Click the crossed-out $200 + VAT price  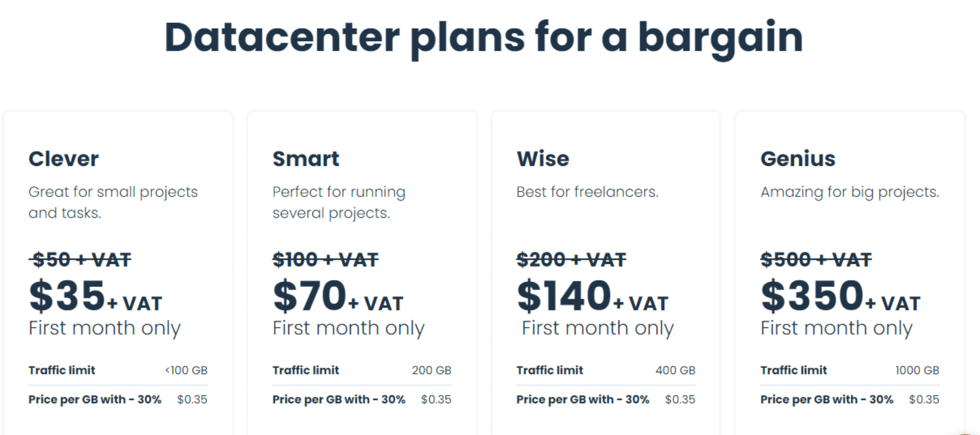(571, 260)
